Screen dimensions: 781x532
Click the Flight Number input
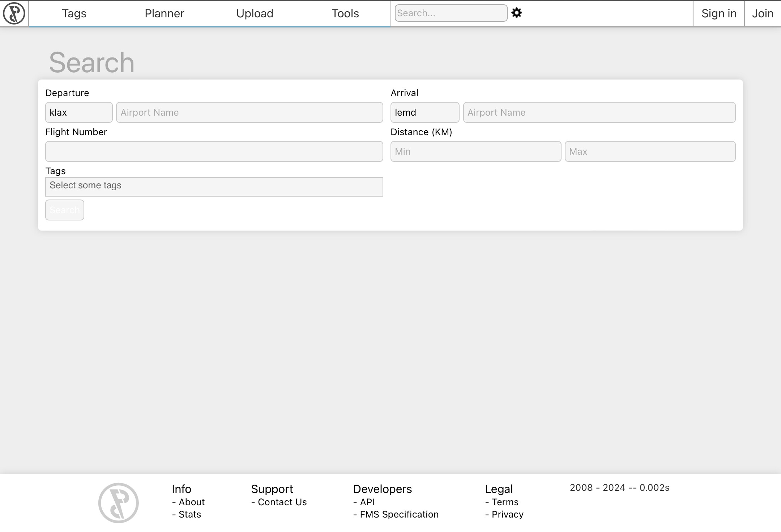[x=214, y=151]
